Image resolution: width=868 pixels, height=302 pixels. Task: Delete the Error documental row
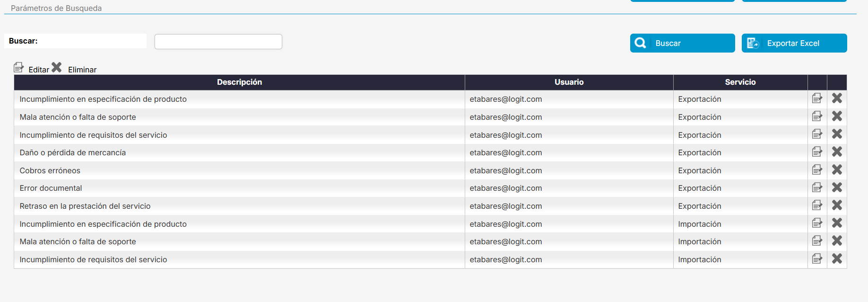[837, 188]
